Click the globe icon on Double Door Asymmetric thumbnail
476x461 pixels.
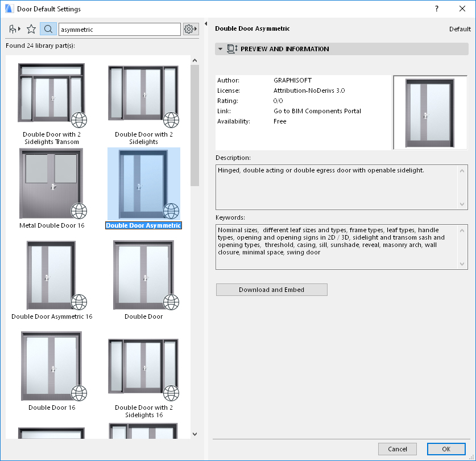pos(171,211)
